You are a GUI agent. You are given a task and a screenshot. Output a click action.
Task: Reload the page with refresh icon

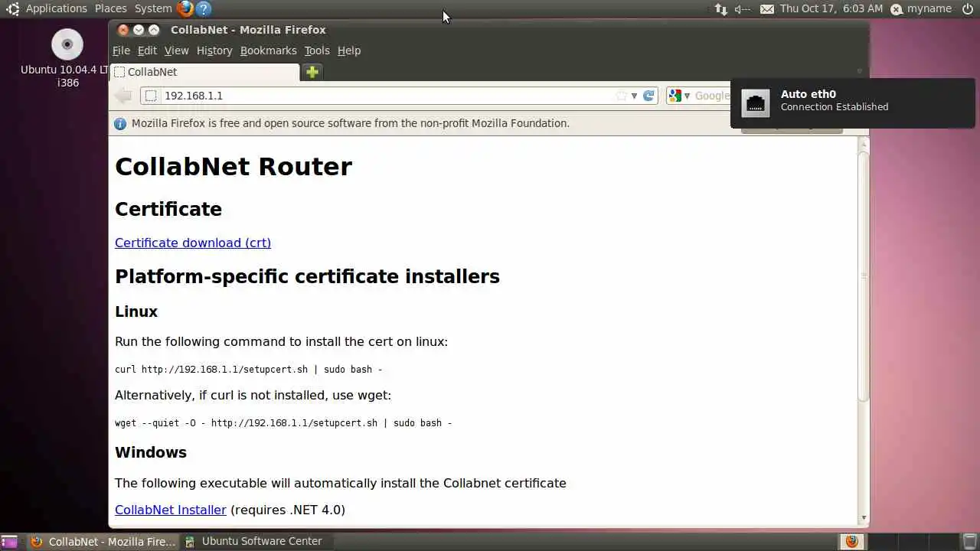point(648,96)
